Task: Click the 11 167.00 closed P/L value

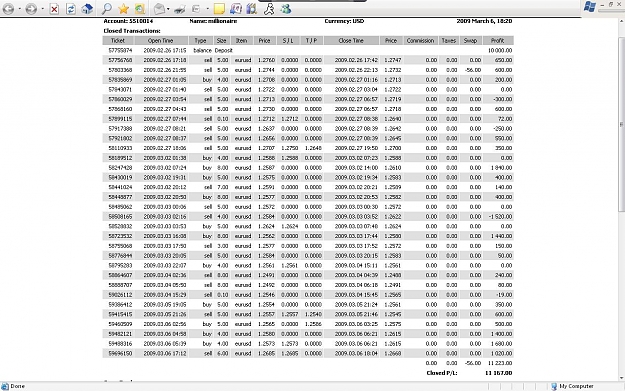Action: tap(499, 373)
